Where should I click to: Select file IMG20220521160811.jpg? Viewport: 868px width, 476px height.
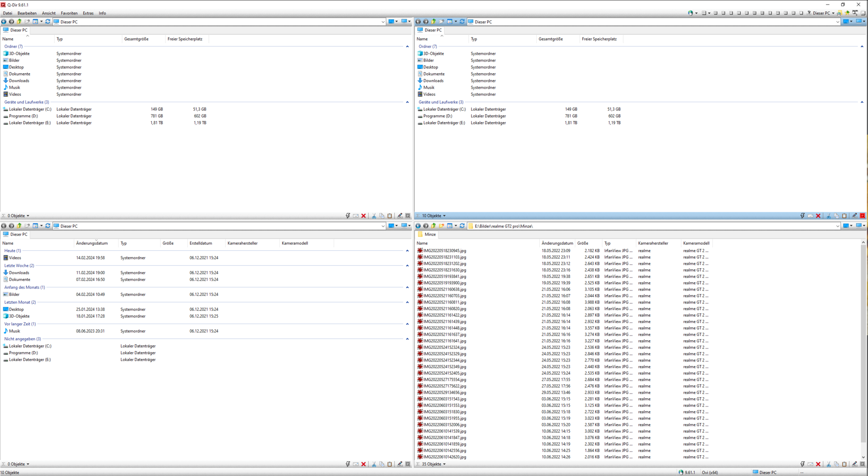click(444, 302)
